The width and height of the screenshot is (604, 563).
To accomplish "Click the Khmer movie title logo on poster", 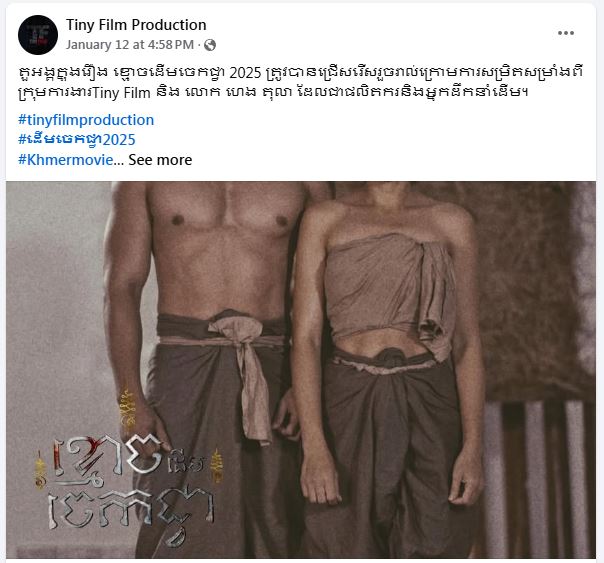I will click(131, 489).
